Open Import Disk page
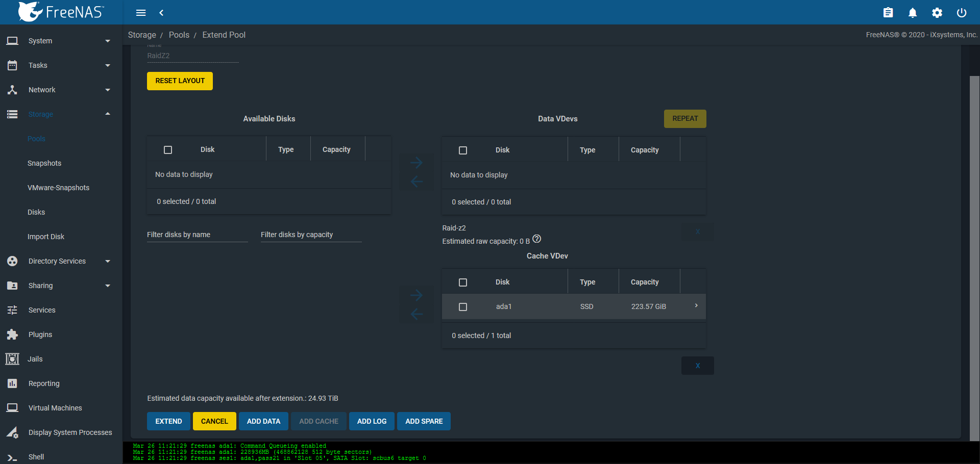Screen dimensions: 980x464 pos(46,237)
